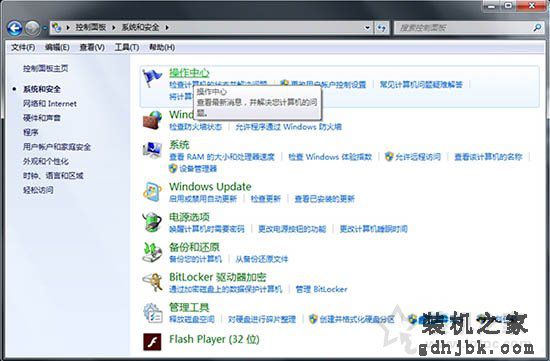Click the Control Panel icon in address bar
Image resolution: width=550 pixels, height=361 pixels.
pyautogui.click(x=57, y=27)
